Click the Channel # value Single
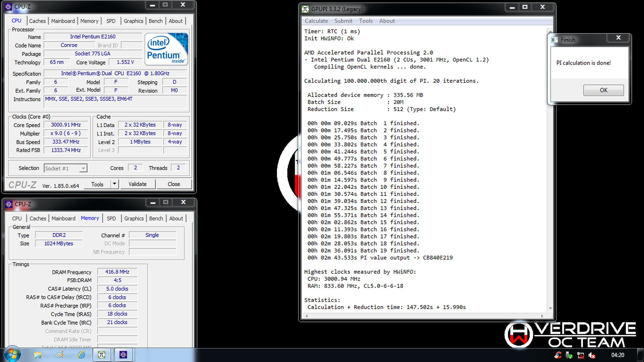Viewport: 644px width, 362px height. (x=152, y=235)
